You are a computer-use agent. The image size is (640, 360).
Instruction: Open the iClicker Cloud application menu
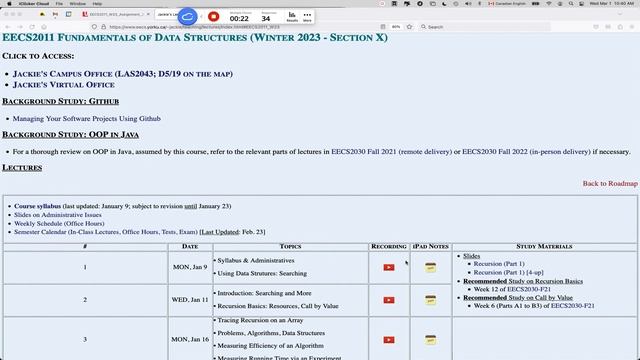tap(33, 3)
